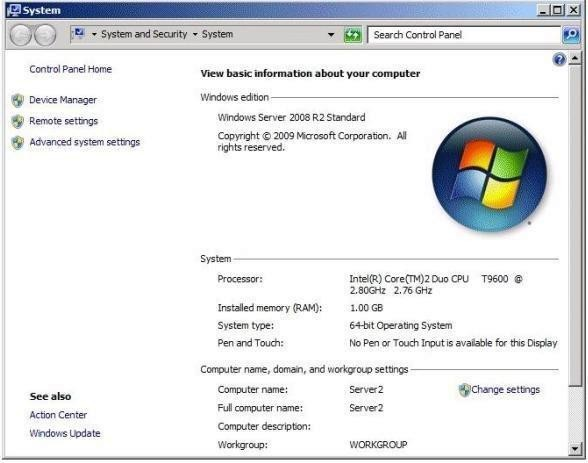The image size is (588, 463).
Task: Select the System breadcrumb item
Action: tap(218, 34)
